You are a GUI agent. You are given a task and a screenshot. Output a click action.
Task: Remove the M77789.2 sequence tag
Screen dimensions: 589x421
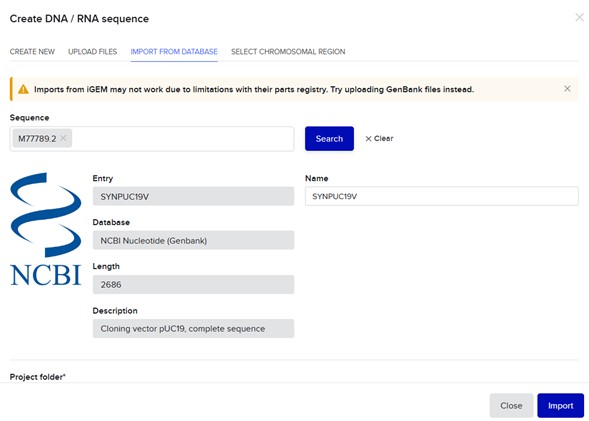[63, 138]
